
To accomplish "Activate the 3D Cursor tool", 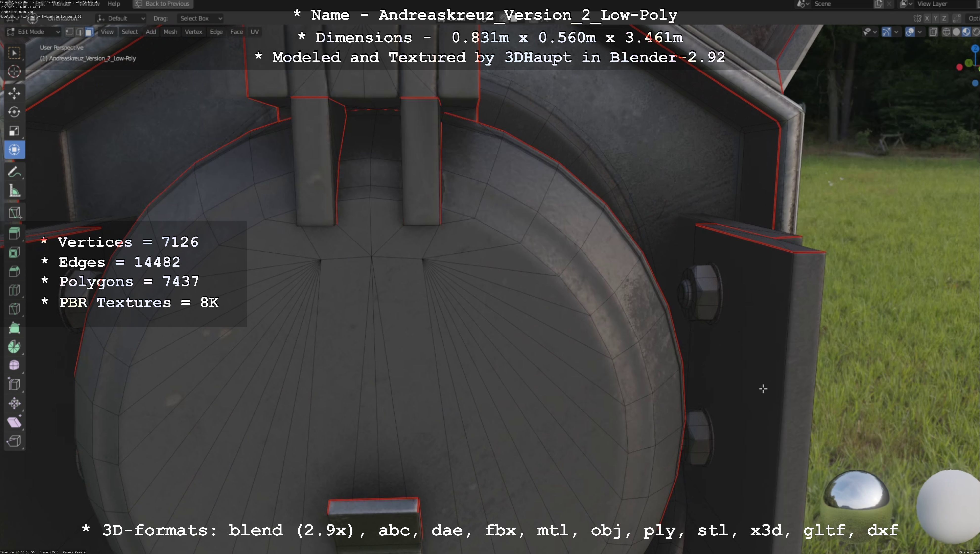I will (x=14, y=71).
